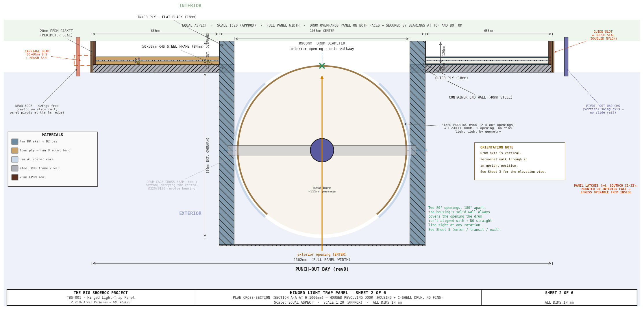Click the PANEL LATCHES red note
The height and width of the screenshot is (310, 644).
pos(606,189)
